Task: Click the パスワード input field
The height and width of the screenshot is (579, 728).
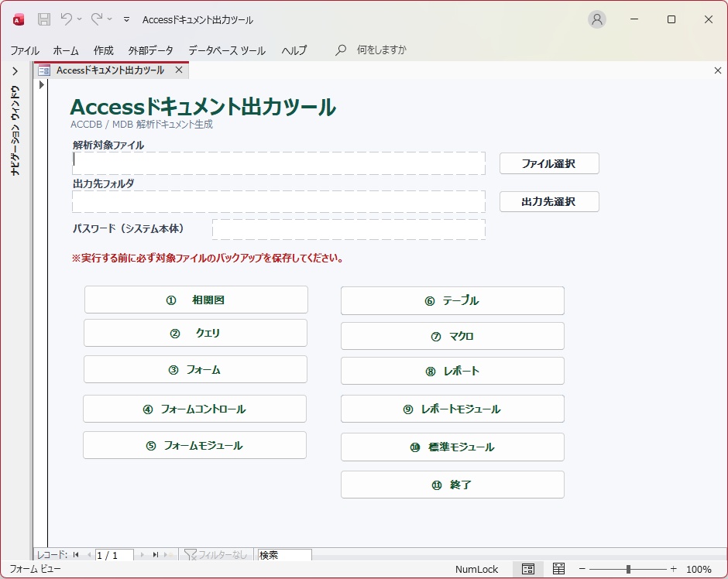Action: tap(349, 229)
